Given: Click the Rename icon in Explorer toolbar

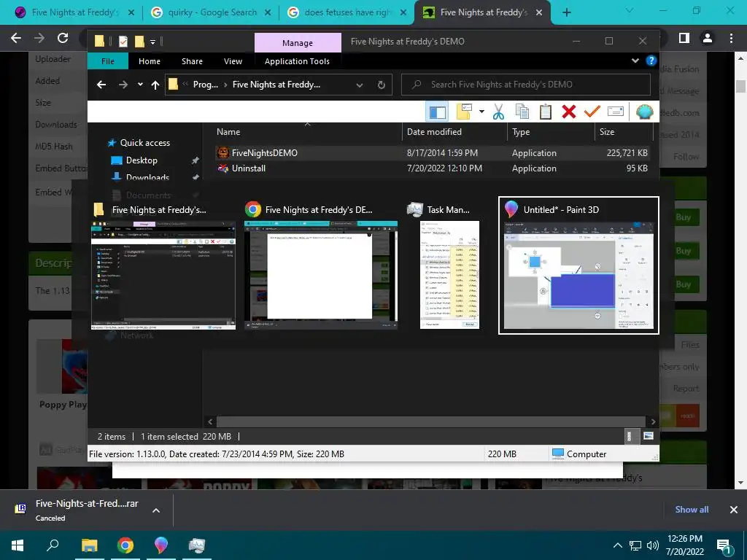Looking at the screenshot, I should [x=616, y=112].
